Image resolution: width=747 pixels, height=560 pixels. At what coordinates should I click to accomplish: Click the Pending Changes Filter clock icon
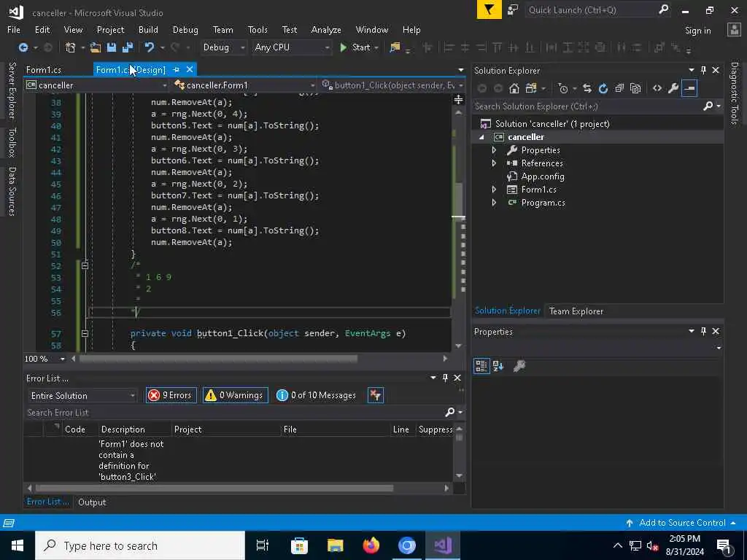coord(563,88)
